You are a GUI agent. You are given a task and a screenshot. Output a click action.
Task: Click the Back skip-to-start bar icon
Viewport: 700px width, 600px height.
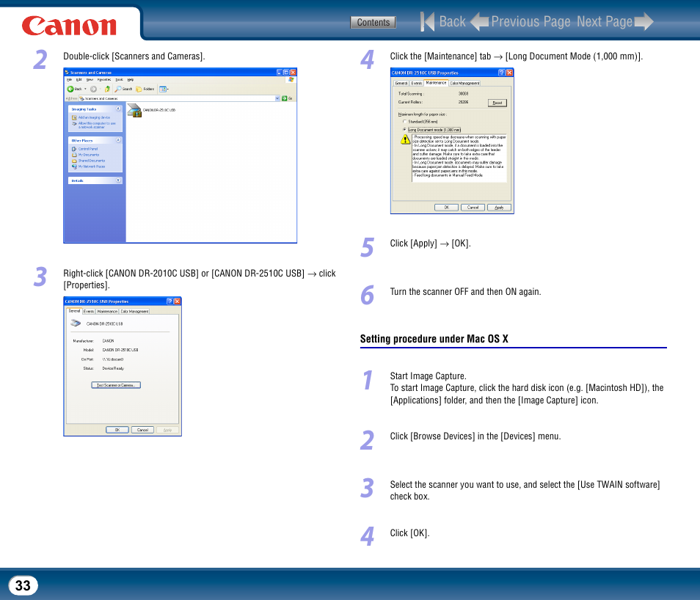coord(427,21)
